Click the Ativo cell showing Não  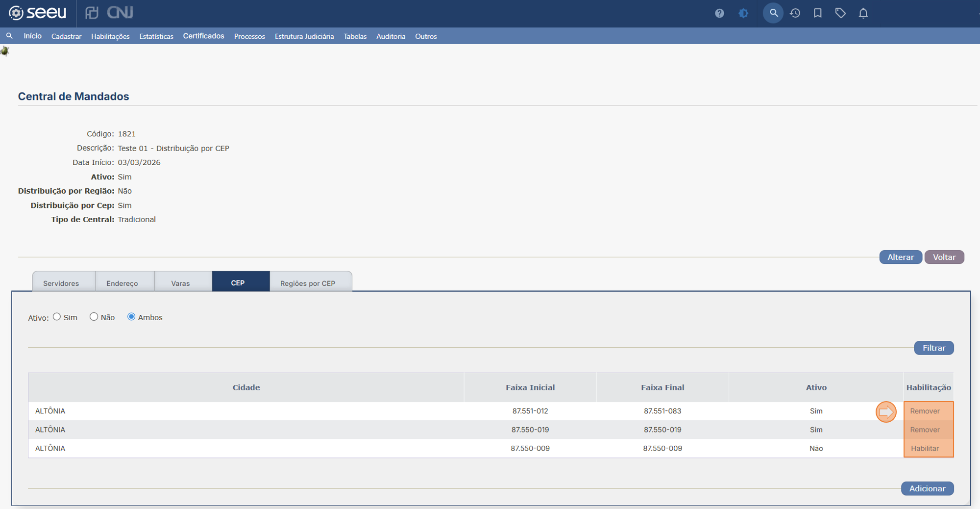816,448
